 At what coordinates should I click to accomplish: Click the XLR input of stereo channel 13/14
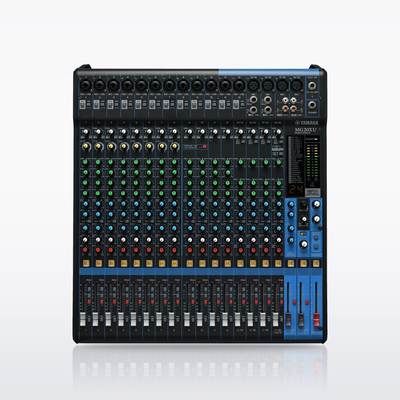(x=253, y=86)
